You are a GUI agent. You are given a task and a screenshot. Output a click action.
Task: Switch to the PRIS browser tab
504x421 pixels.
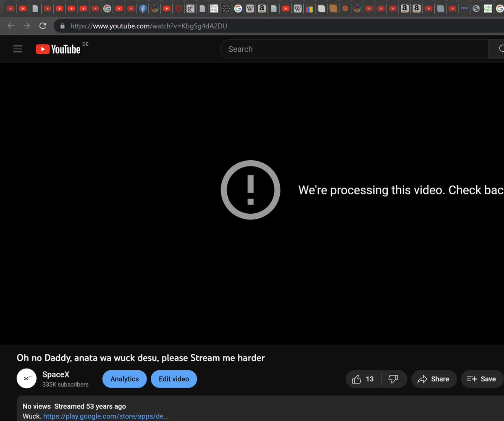point(464,8)
